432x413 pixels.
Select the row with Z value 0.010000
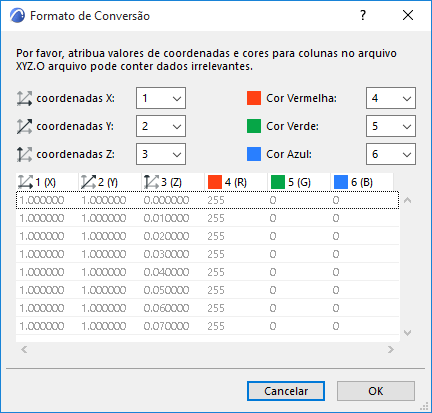[x=207, y=218]
